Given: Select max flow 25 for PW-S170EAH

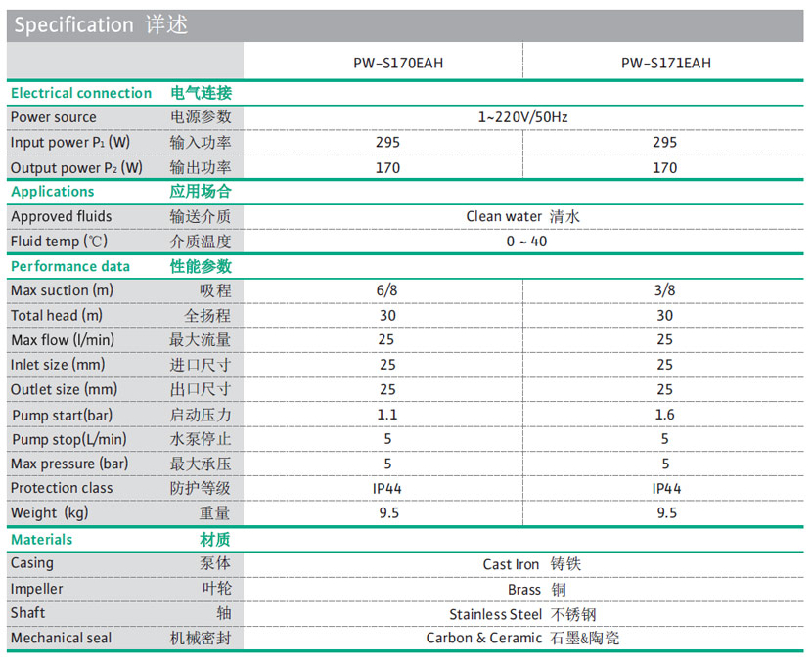Looking at the screenshot, I should 386,340.
